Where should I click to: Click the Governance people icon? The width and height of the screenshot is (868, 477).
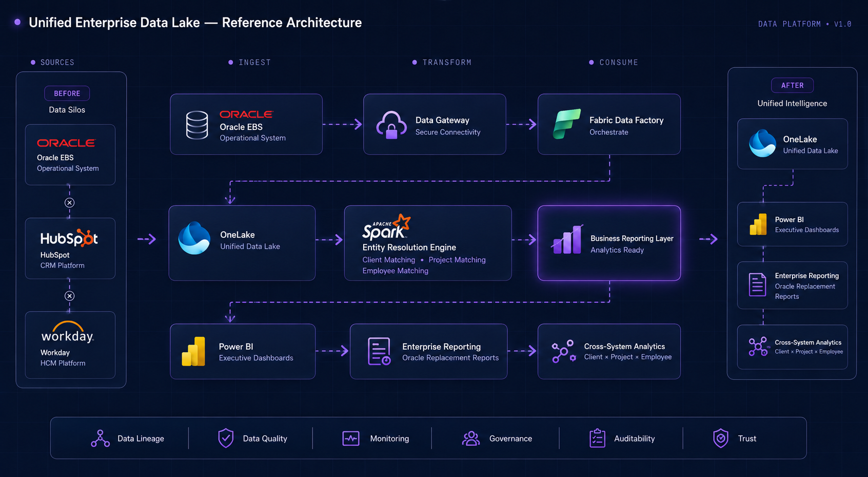[x=471, y=438]
